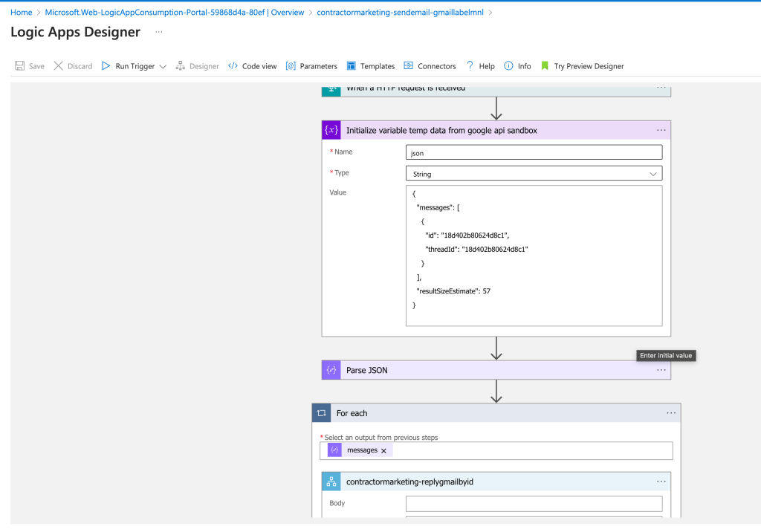
Task: Collapse contractormarketing-replygmailbyid action header
Action: 496,481
